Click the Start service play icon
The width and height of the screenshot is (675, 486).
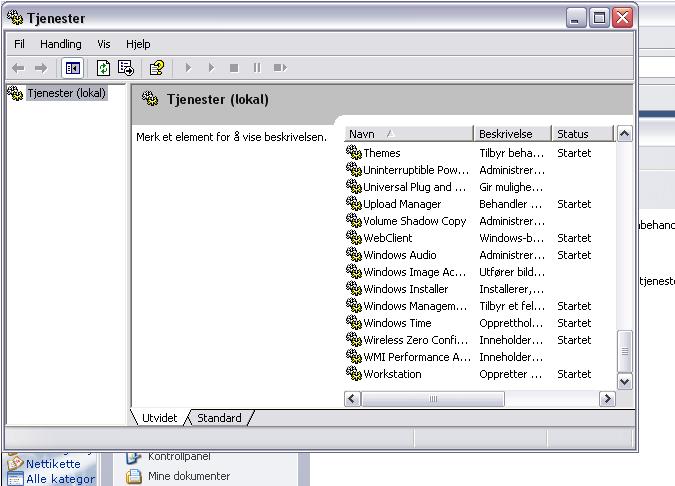[188, 68]
